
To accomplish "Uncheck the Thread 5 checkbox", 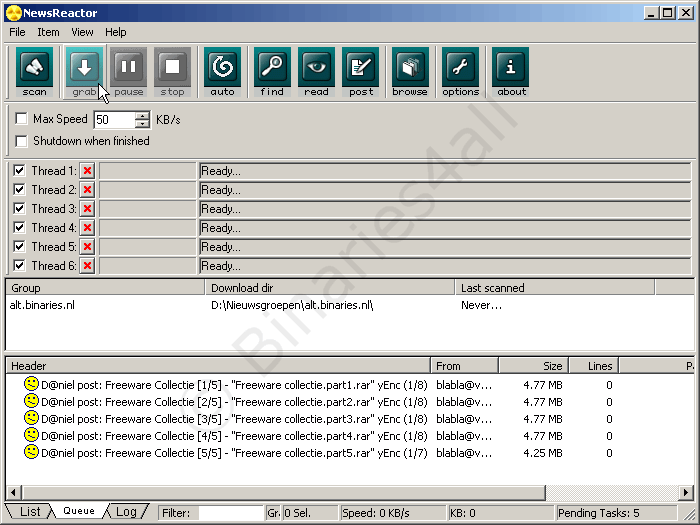I will coord(19,246).
